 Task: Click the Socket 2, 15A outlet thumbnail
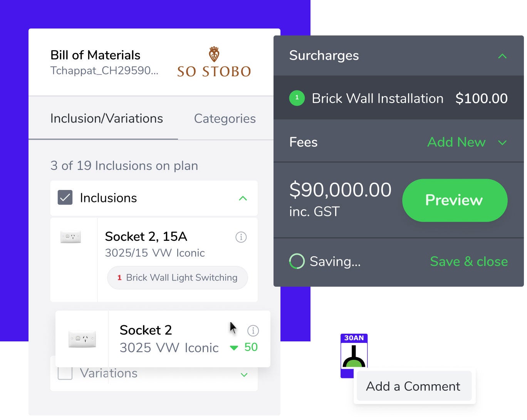click(x=71, y=237)
